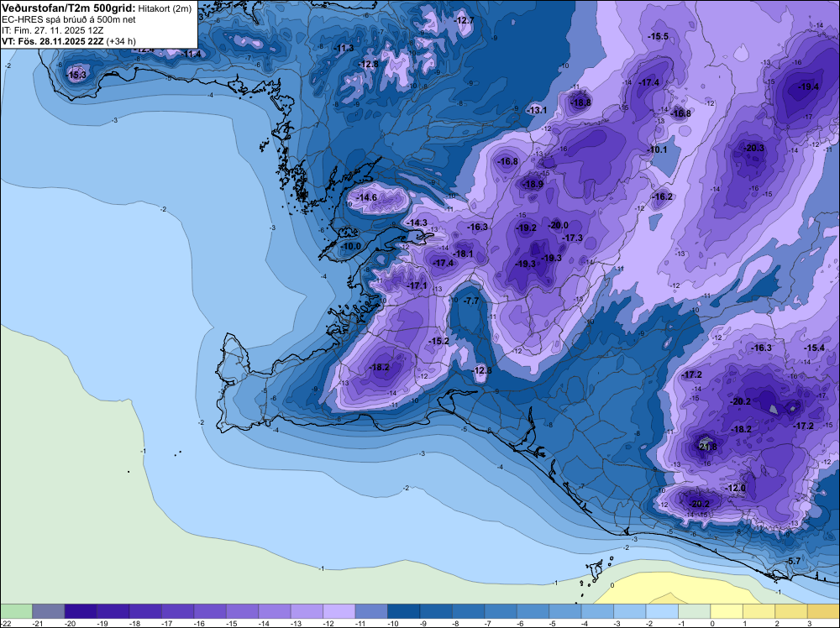The width and height of the screenshot is (840, 628).
Task: Click the -18.8 temperature value
Action: 581,102
